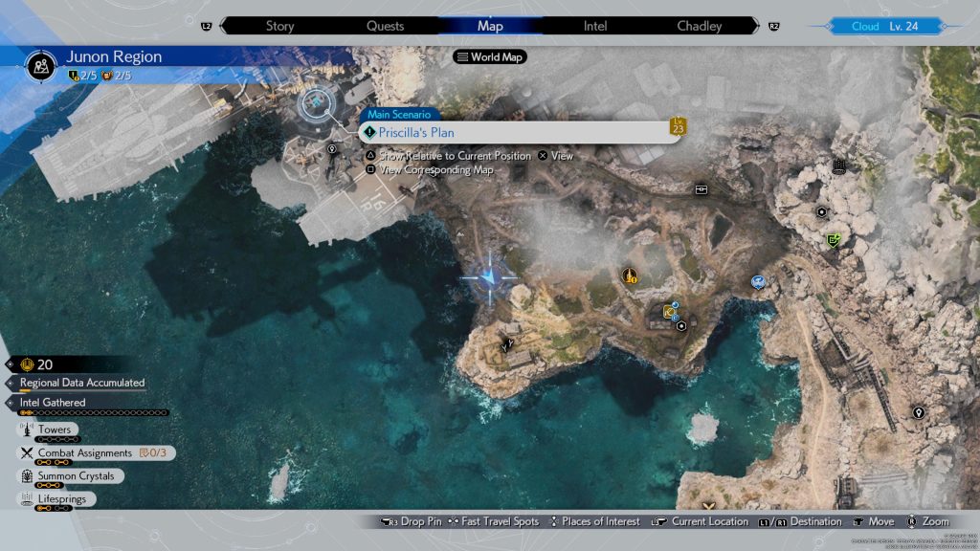Image resolution: width=980 pixels, height=551 pixels.
Task: Select the Towers intel category
Action: click(54, 430)
